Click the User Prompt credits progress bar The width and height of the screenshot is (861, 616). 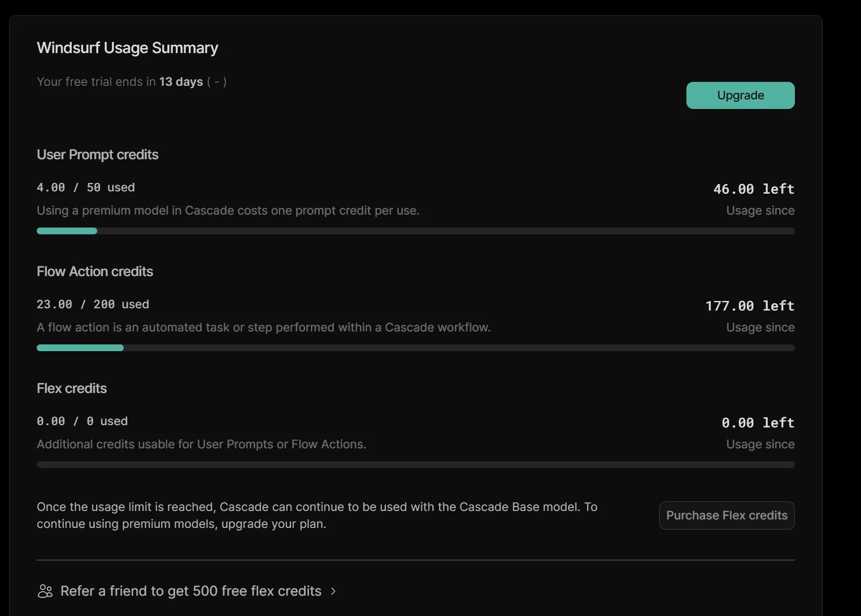point(415,231)
